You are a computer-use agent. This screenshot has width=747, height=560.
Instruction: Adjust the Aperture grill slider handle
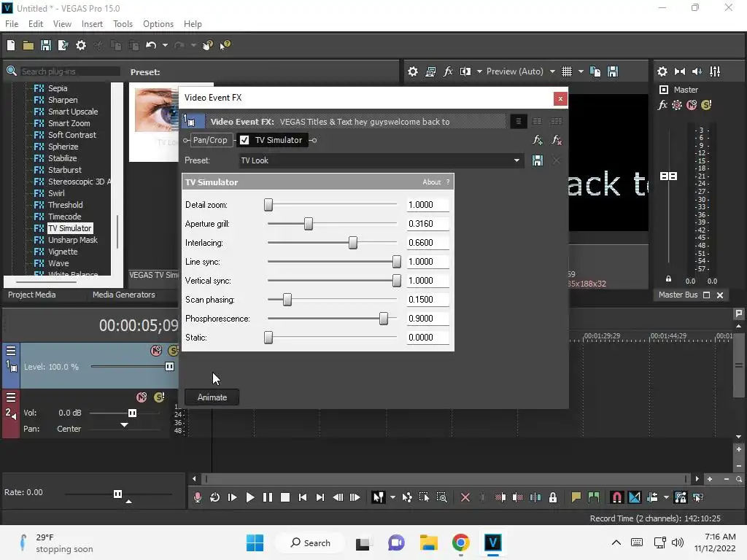click(309, 223)
